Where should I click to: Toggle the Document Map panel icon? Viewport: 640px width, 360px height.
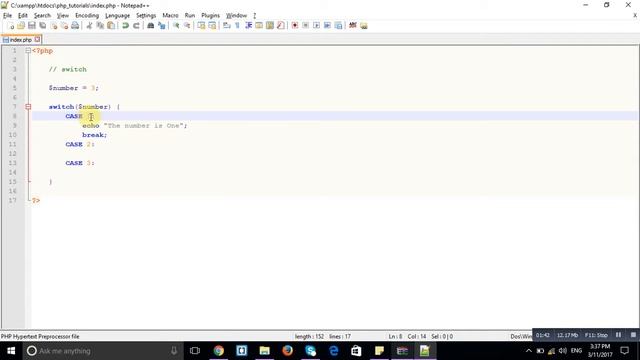tap(270, 26)
